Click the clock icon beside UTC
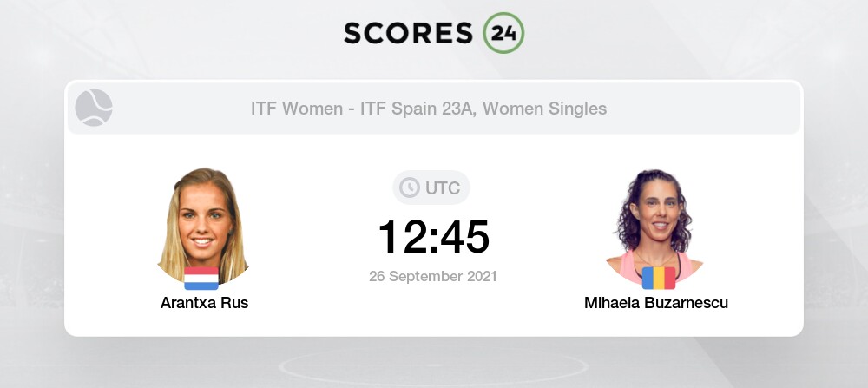This screenshot has width=868, height=388. (410, 187)
